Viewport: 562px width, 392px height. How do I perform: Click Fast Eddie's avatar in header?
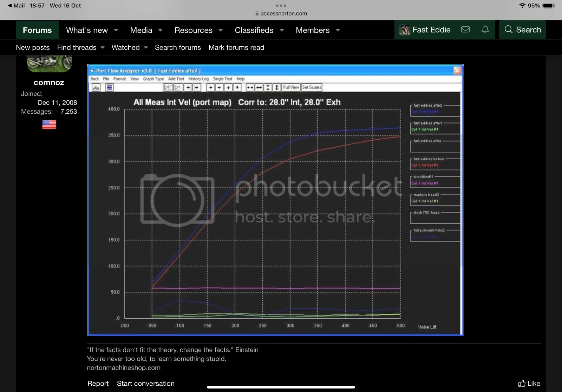click(405, 30)
